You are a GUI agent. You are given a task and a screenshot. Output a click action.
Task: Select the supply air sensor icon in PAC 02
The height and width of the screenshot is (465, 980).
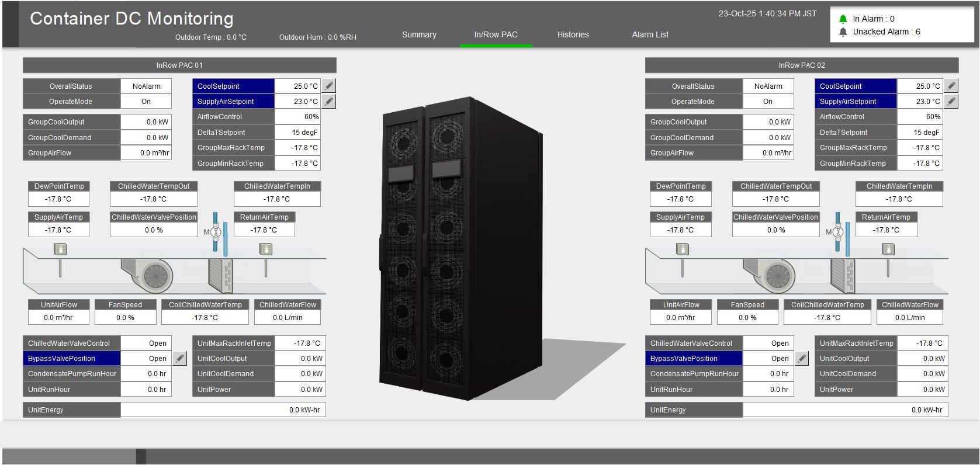tap(682, 250)
